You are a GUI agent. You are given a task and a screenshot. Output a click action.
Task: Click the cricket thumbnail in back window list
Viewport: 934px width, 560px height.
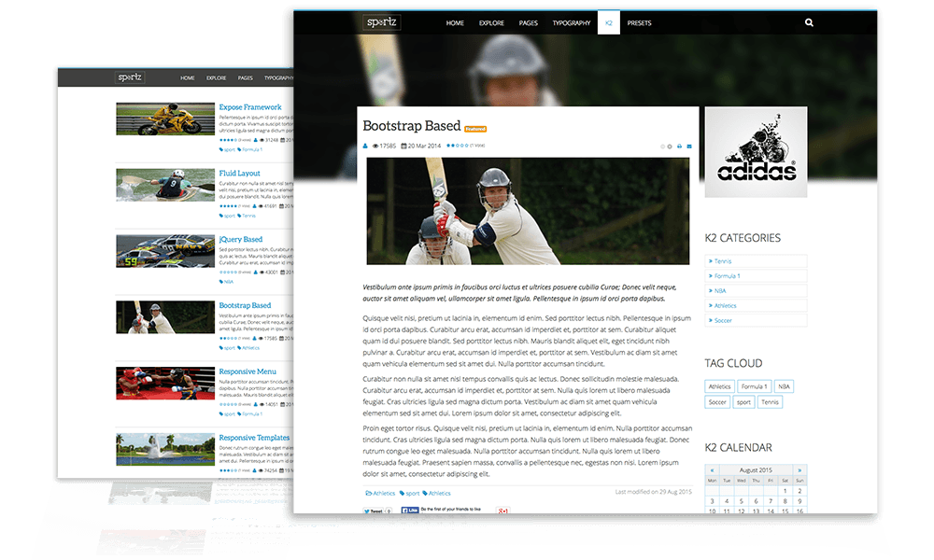click(165, 317)
